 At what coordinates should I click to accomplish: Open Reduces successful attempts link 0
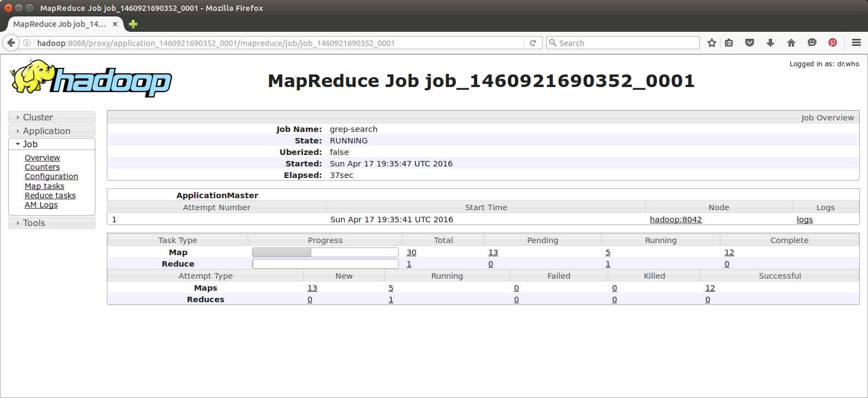click(708, 299)
